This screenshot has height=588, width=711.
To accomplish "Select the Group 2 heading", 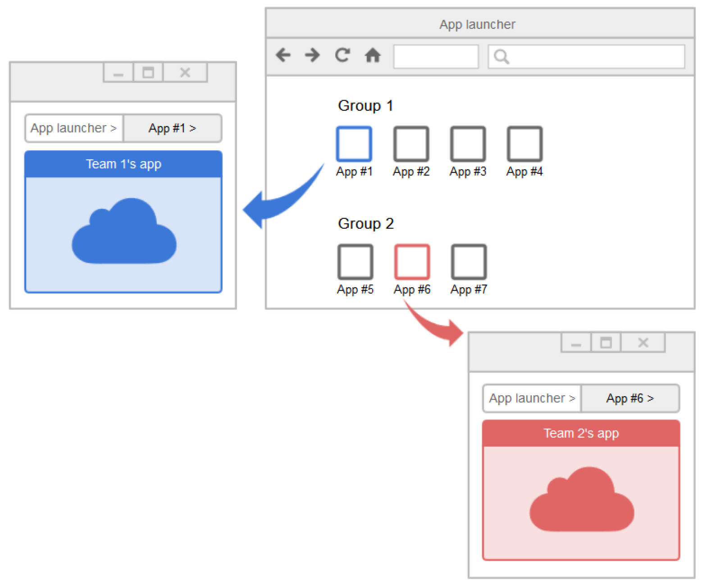I will click(x=366, y=224).
